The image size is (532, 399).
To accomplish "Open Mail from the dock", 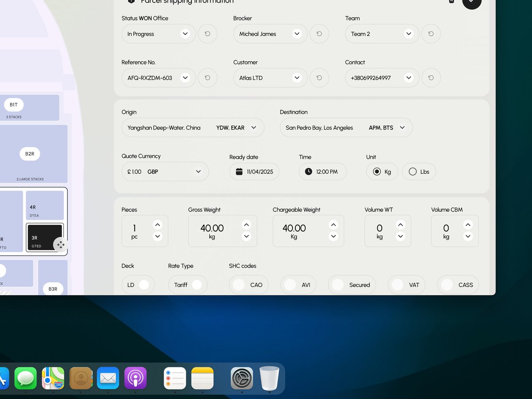I will click(x=108, y=378).
